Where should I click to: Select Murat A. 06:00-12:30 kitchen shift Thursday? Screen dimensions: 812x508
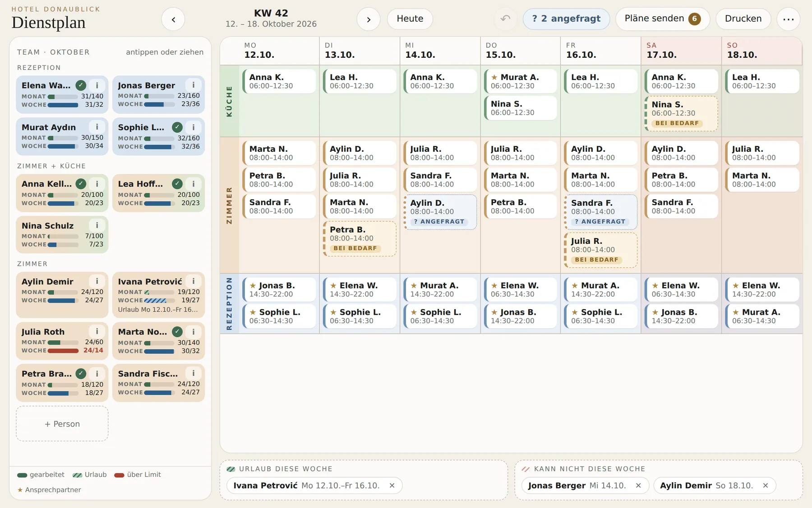pyautogui.click(x=521, y=81)
